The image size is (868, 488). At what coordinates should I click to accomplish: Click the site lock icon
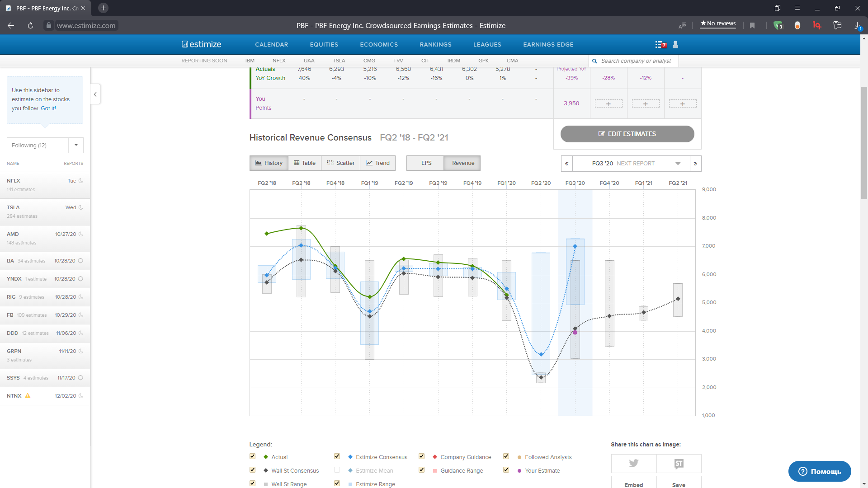tap(49, 26)
